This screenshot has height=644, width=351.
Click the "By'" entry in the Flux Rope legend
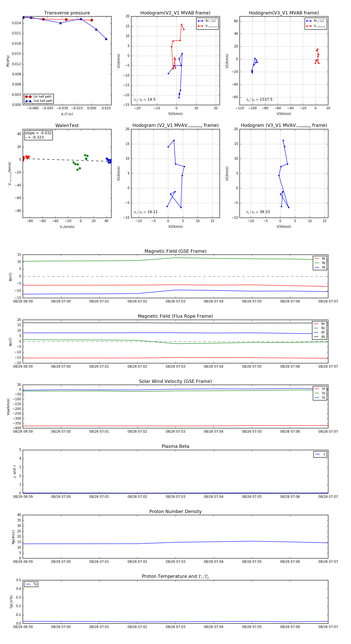320,328
